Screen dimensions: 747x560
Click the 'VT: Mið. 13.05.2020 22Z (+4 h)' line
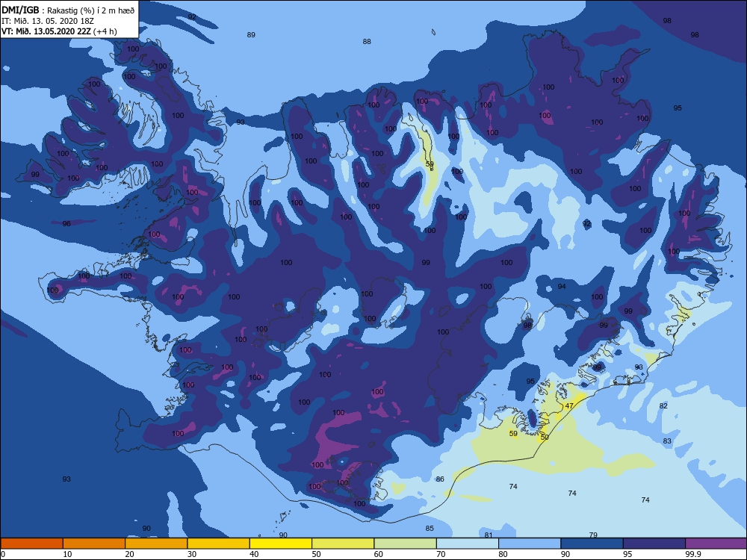pyautogui.click(x=59, y=31)
